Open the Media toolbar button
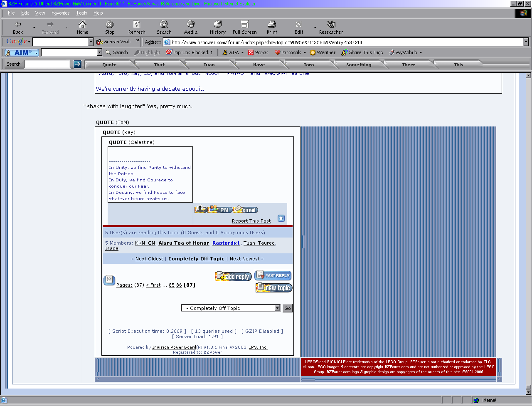The width and height of the screenshot is (532, 416). [191, 27]
